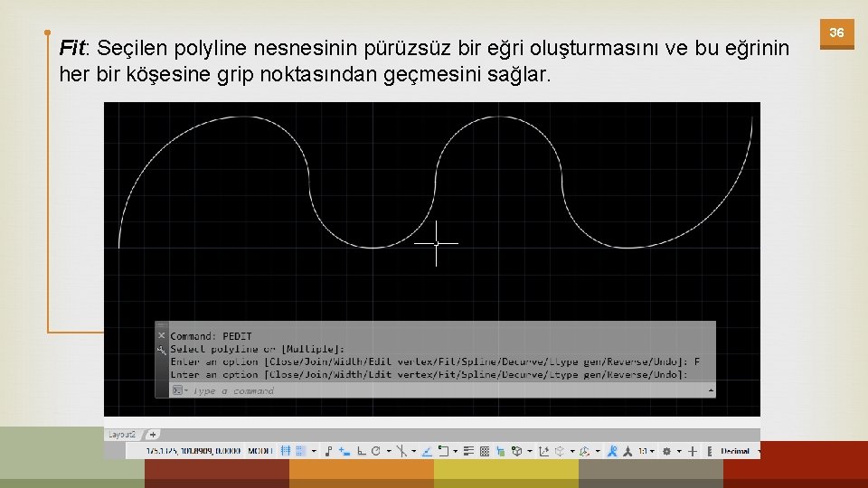The image size is (868, 488).
Task: Toggle infer constraints icon
Action: (329, 451)
